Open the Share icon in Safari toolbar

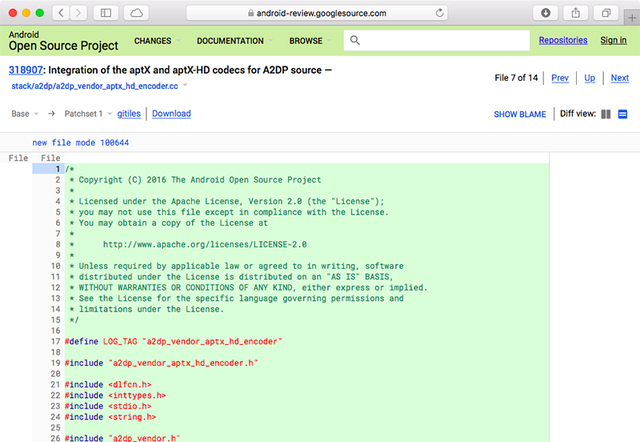[576, 13]
